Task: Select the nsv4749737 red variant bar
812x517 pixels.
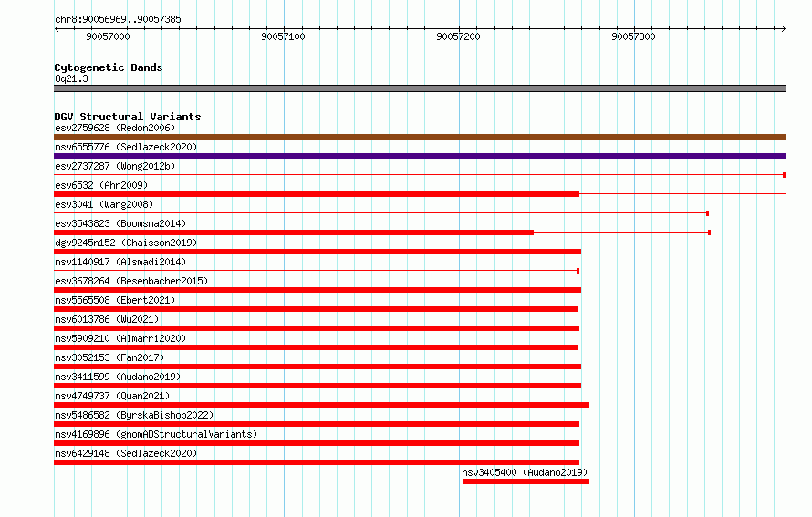Action: pos(321,405)
